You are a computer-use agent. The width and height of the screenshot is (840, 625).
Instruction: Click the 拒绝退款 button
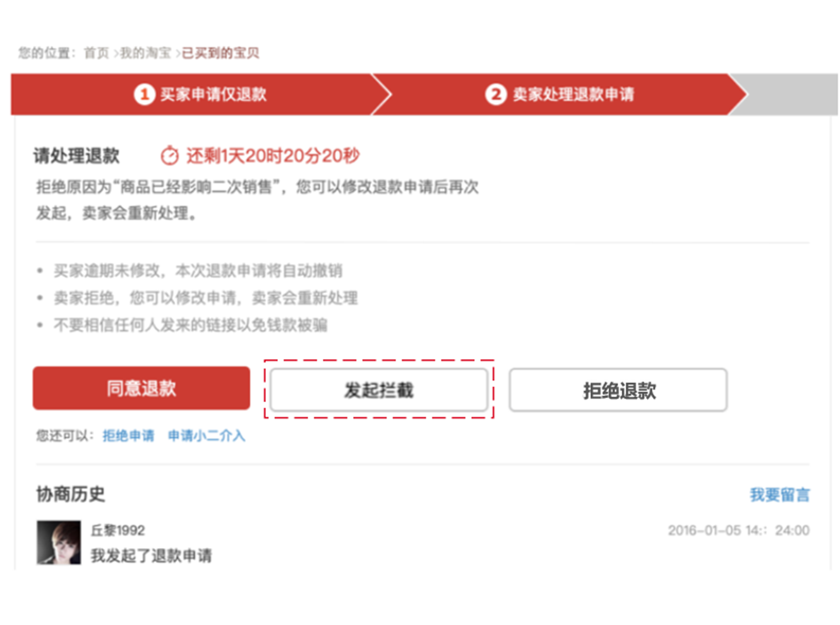pyautogui.click(x=618, y=390)
